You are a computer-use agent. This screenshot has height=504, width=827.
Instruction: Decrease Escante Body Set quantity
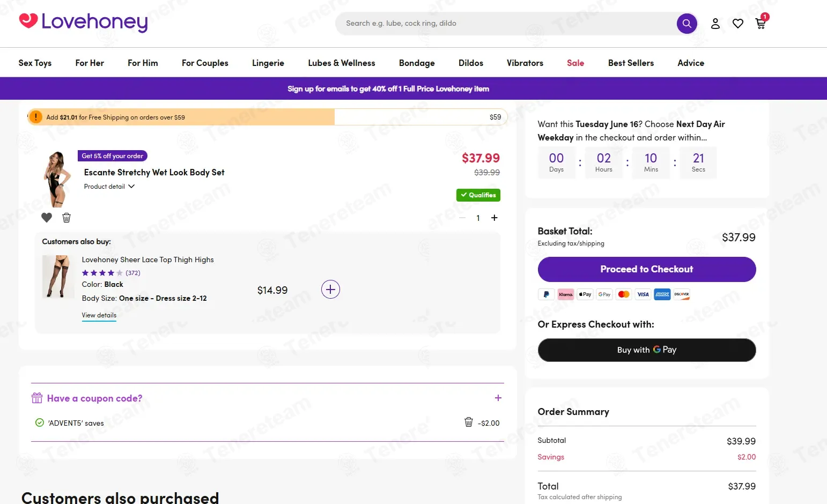(x=462, y=218)
